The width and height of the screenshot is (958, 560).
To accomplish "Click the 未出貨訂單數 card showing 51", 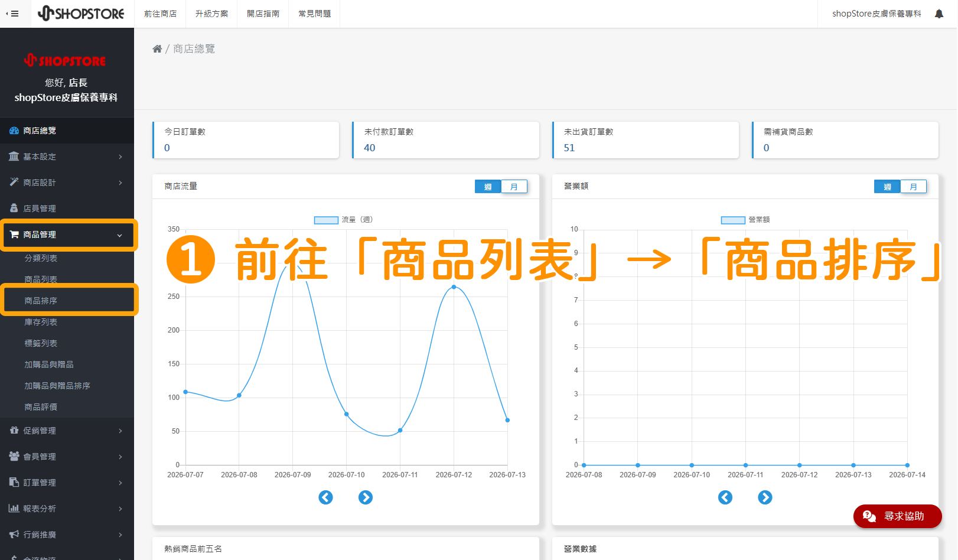I will (646, 140).
